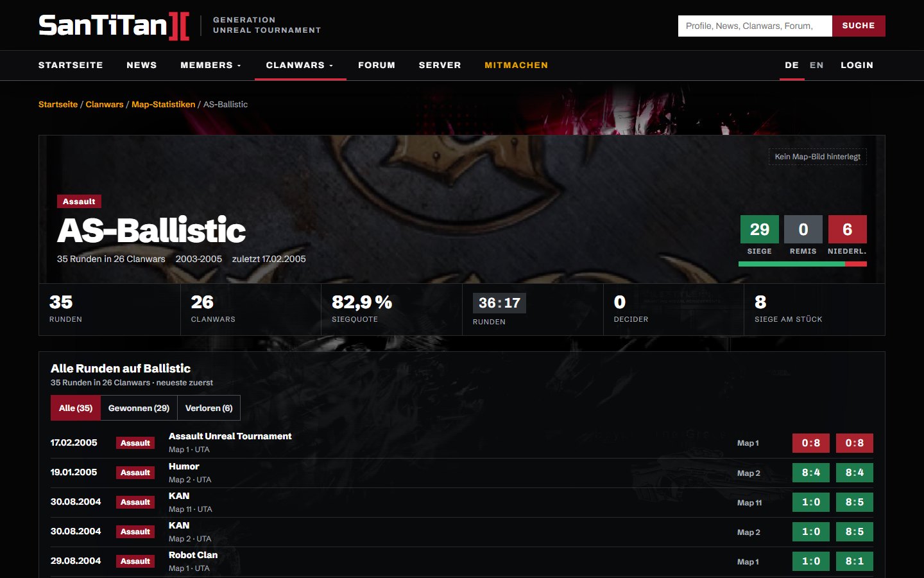
Task: Follow the Clanwars breadcrumb link
Action: click(x=105, y=104)
